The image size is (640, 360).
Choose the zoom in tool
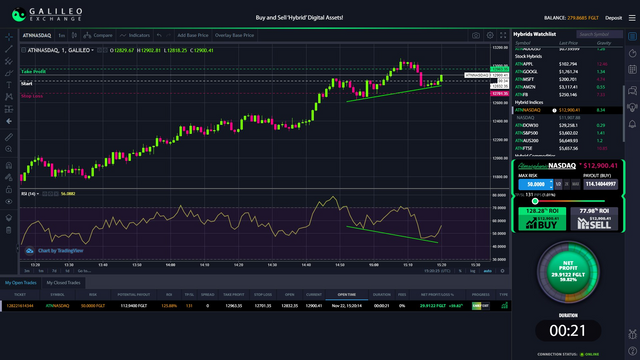[x=9, y=149]
